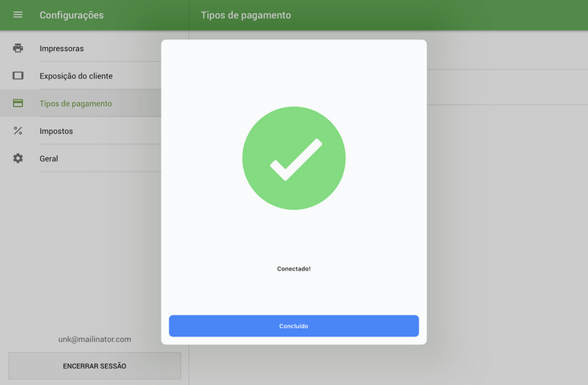
Task: Click the gear icon for Geral
Action: pos(18,158)
